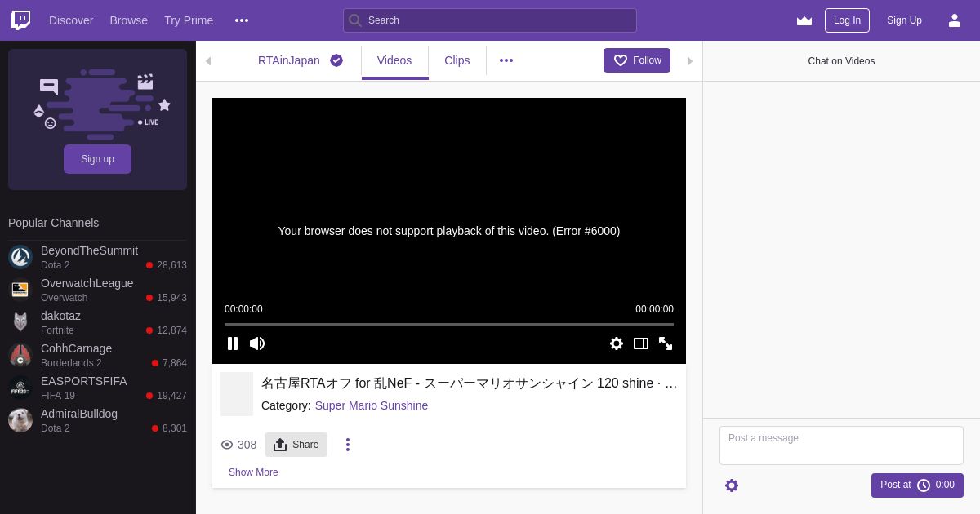Switch to the Videos tab

coord(394,60)
